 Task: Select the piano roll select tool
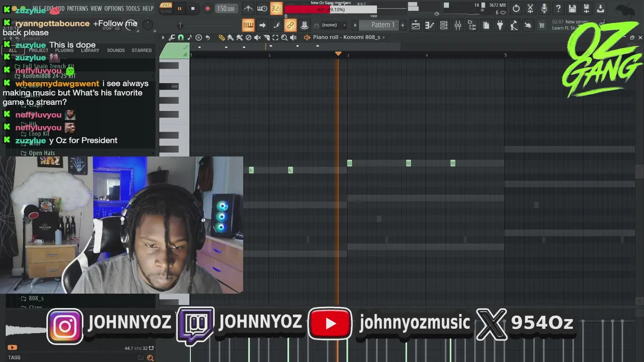(275, 38)
